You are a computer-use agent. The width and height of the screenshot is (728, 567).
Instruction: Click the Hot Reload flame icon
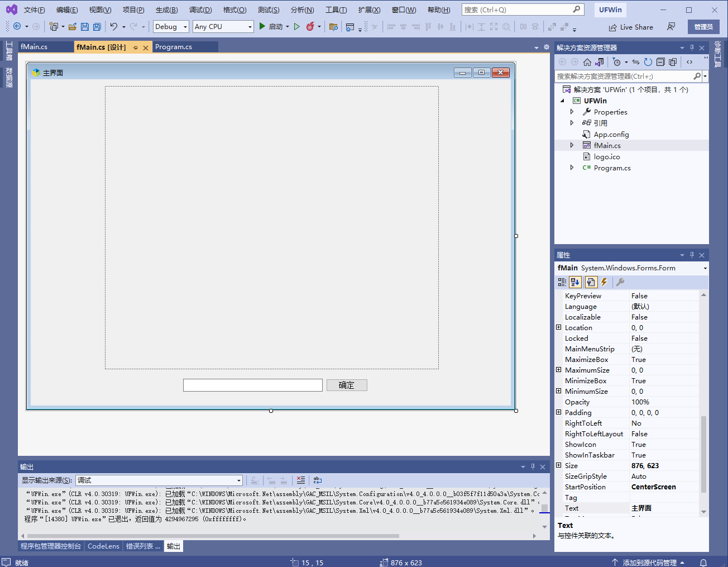point(310,26)
